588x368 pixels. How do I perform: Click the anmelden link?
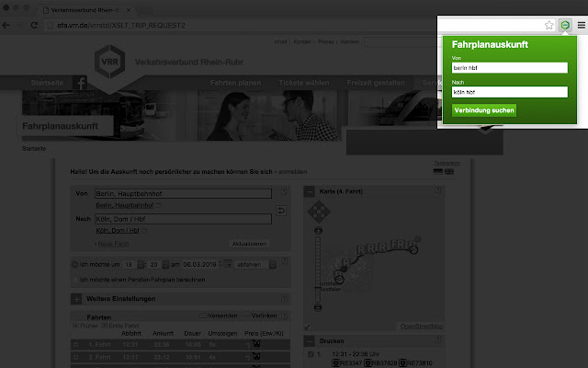292,172
